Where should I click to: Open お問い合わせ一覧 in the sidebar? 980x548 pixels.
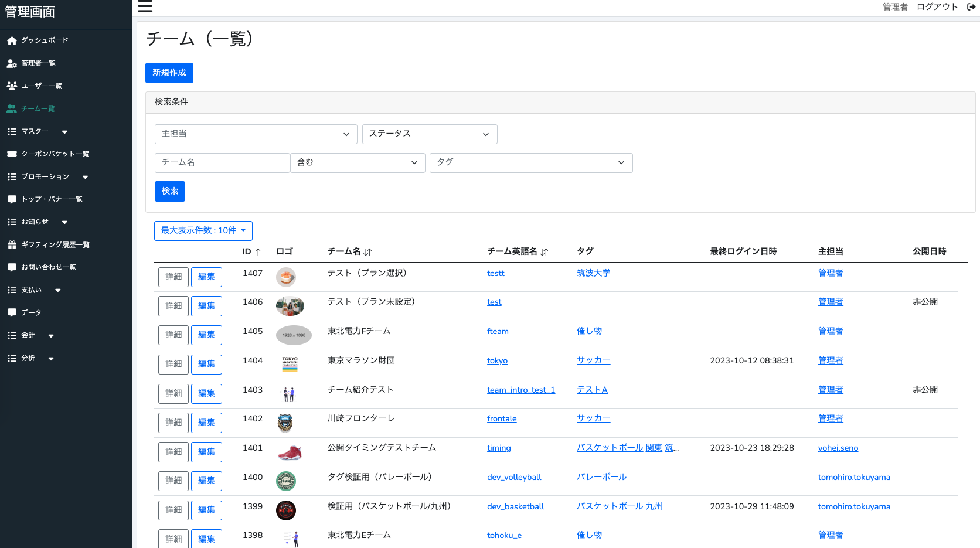[x=48, y=267]
